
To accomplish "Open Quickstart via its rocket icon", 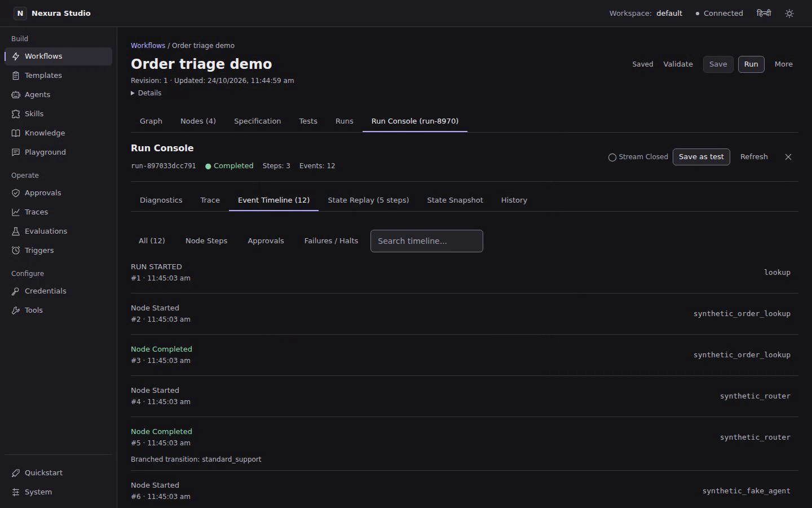I will click(x=16, y=473).
